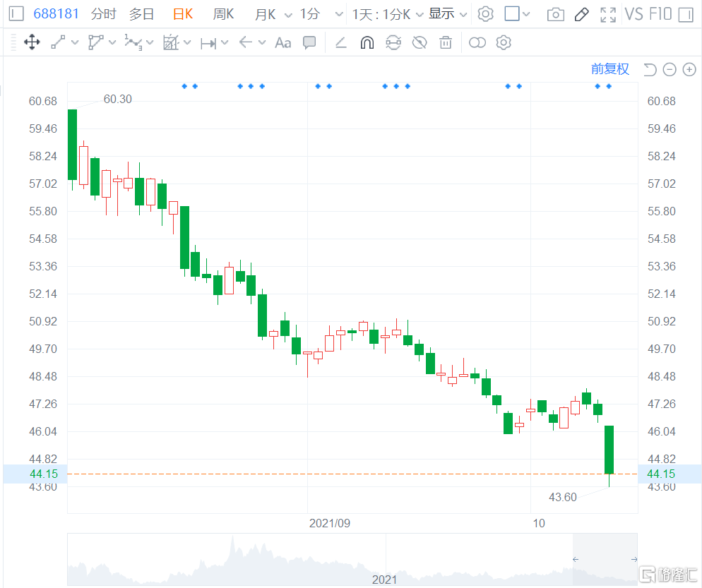Select the angle line tool

(341, 42)
